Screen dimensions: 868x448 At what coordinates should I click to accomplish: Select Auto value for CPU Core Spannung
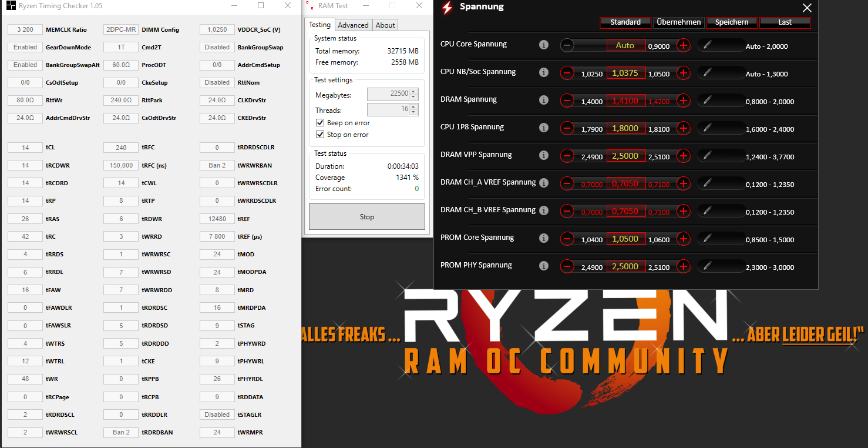tap(625, 45)
